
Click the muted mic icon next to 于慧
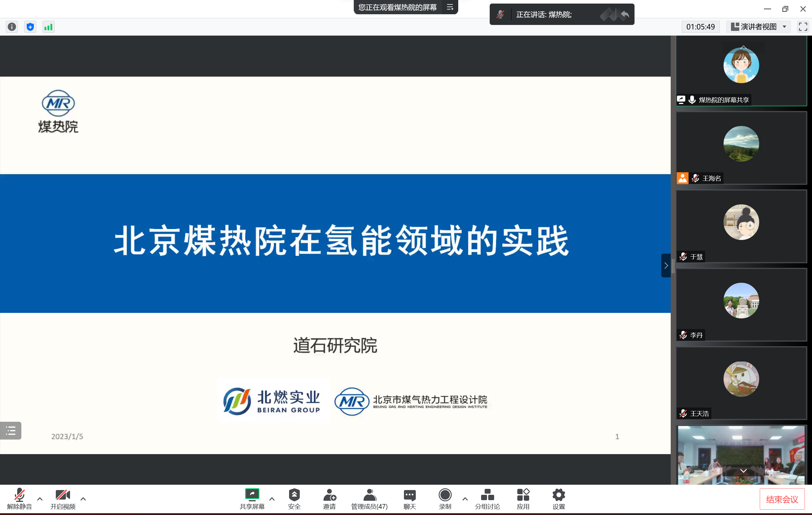[x=683, y=257]
